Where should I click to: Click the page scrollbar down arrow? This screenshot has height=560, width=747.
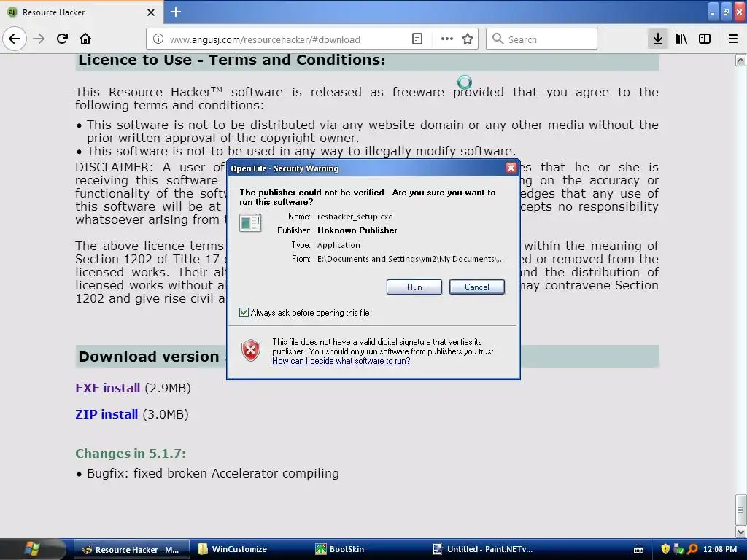point(740,531)
